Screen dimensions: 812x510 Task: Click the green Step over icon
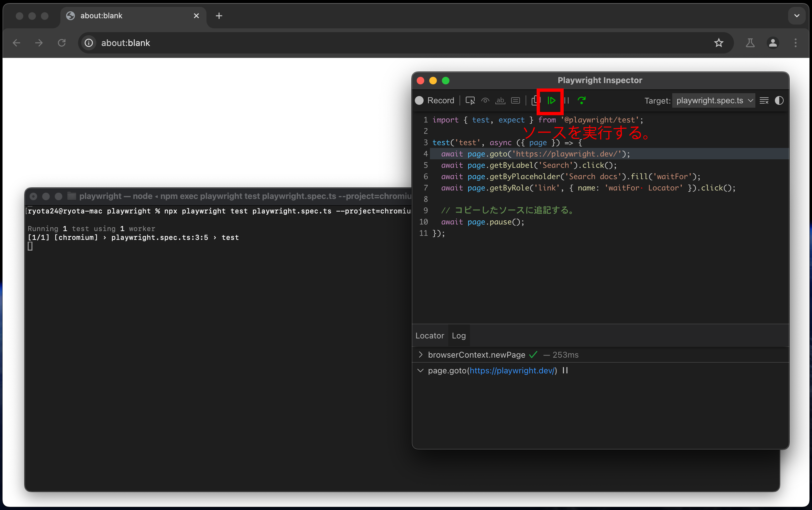(x=582, y=100)
